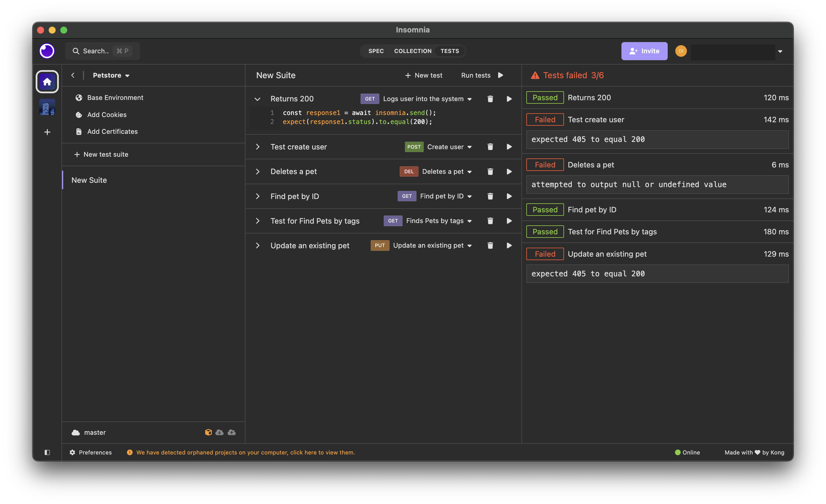This screenshot has height=504, width=826.
Task: Expand Test for Find Pets by tags
Action: [257, 221]
